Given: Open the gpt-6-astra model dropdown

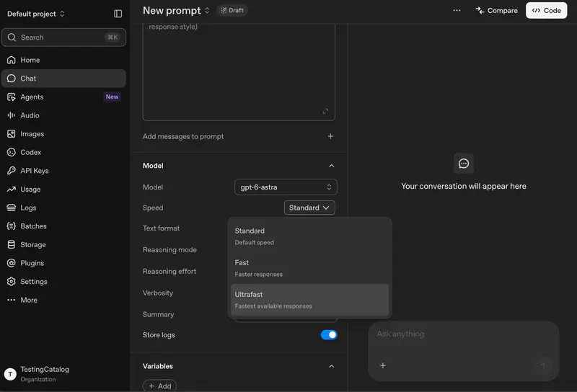Looking at the screenshot, I should coord(286,187).
